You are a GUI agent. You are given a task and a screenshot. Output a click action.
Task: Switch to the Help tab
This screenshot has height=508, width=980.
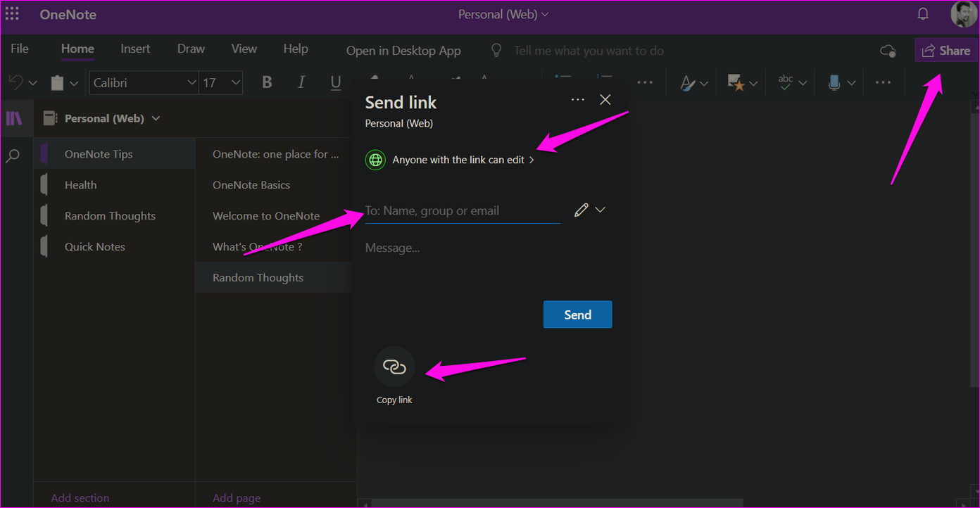(x=296, y=49)
